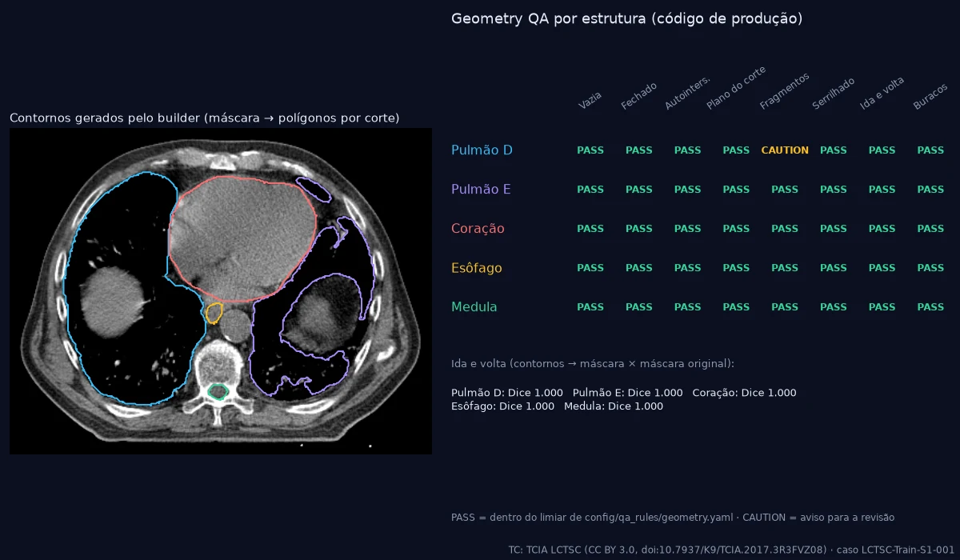960x560 pixels.
Task: Click the Pulmão D: Dice 1.000 value
Action: point(507,393)
